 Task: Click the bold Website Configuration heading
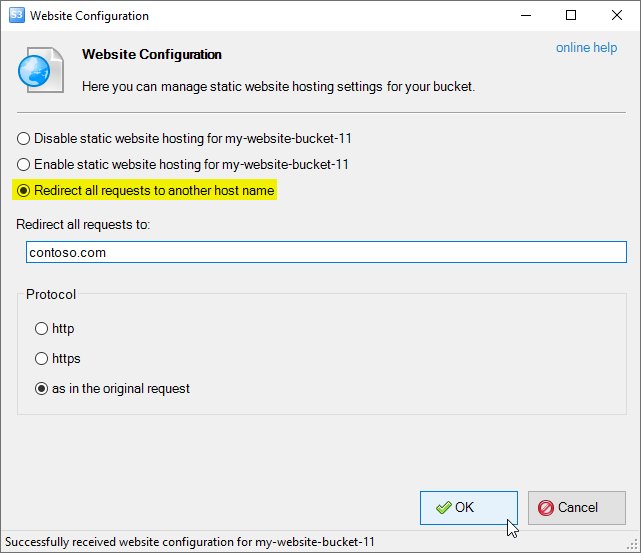click(152, 54)
